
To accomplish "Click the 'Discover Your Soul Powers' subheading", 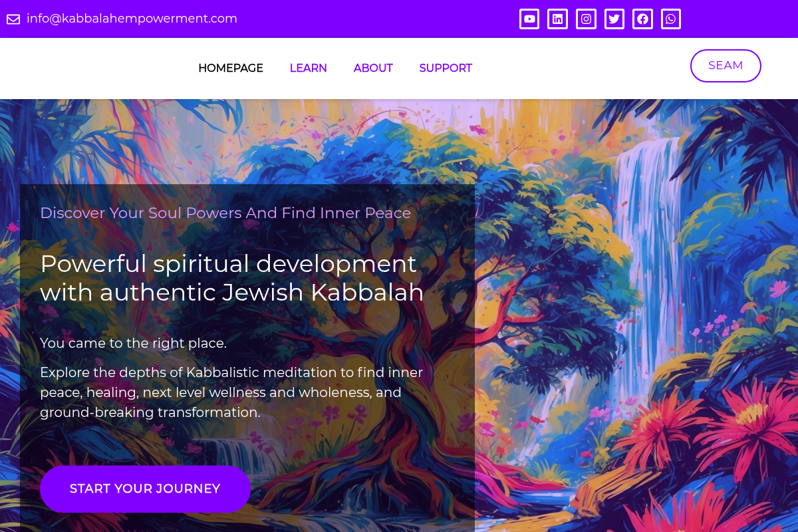I will pos(225,213).
